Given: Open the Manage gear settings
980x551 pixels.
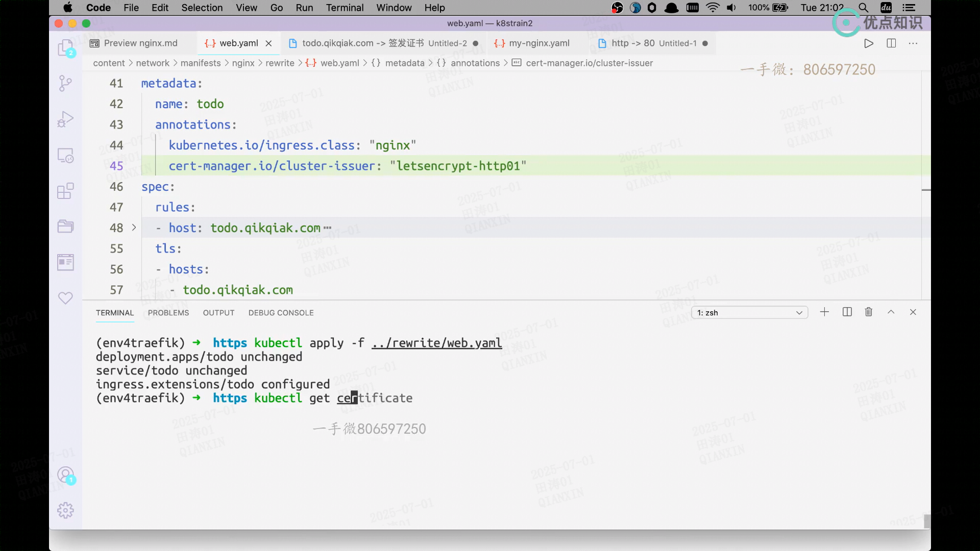Looking at the screenshot, I should pyautogui.click(x=65, y=510).
